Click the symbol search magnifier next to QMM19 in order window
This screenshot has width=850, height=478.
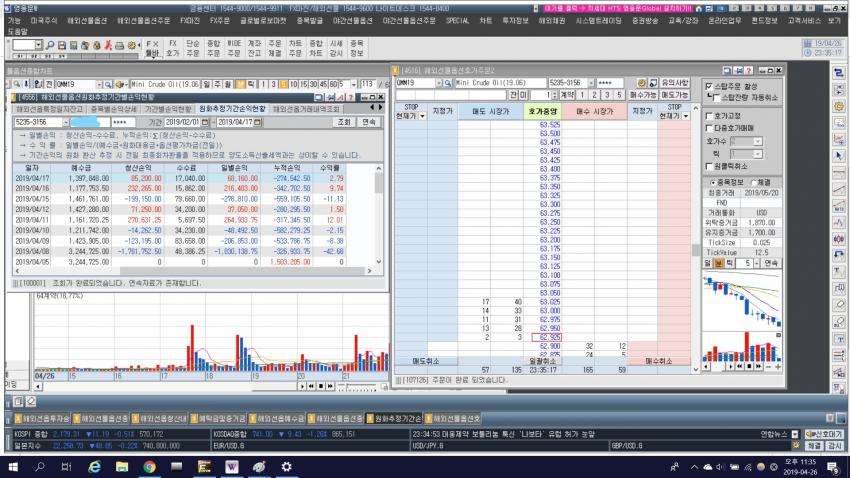click(x=448, y=83)
